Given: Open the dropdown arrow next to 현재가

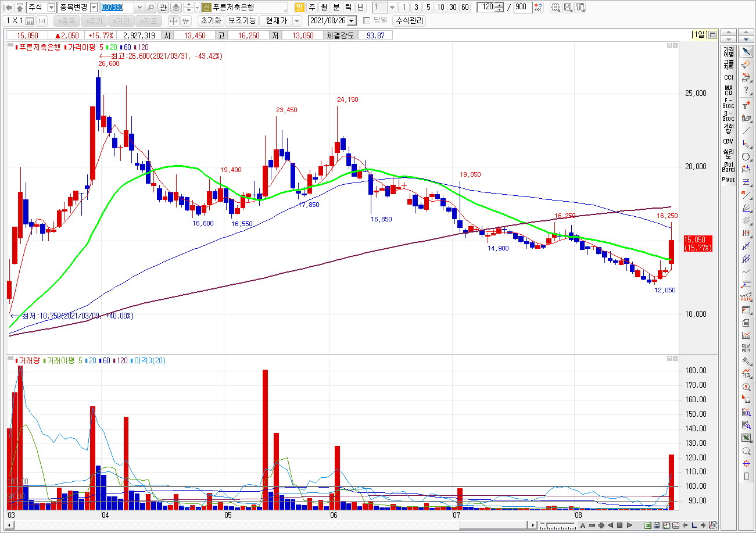Looking at the screenshot, I should coord(297,21).
